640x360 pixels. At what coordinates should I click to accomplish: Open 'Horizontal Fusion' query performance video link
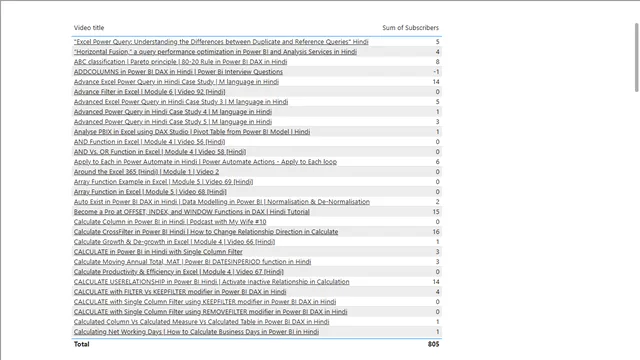(x=215, y=52)
